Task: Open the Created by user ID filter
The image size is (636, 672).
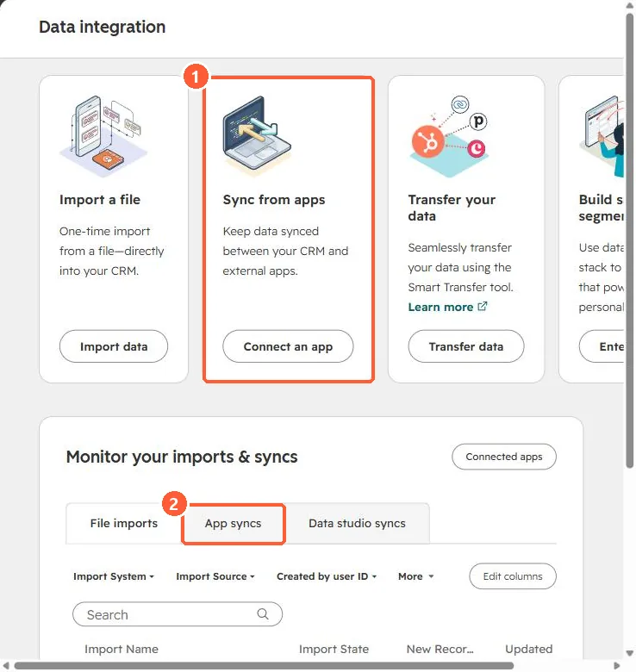Action: (x=327, y=576)
